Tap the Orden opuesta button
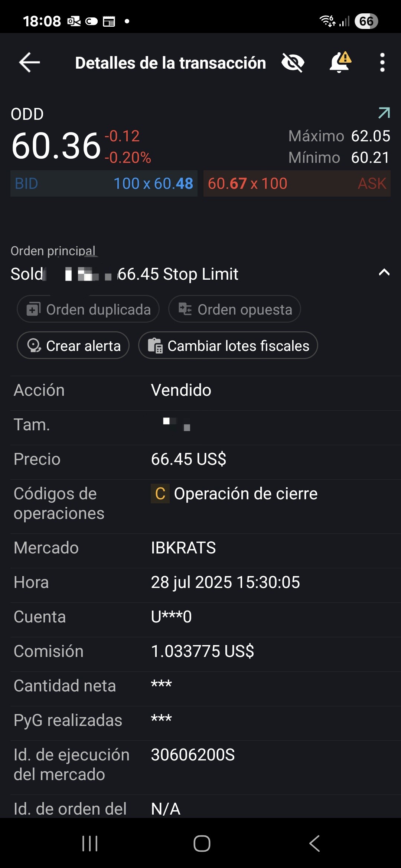401x868 pixels. 235,309
